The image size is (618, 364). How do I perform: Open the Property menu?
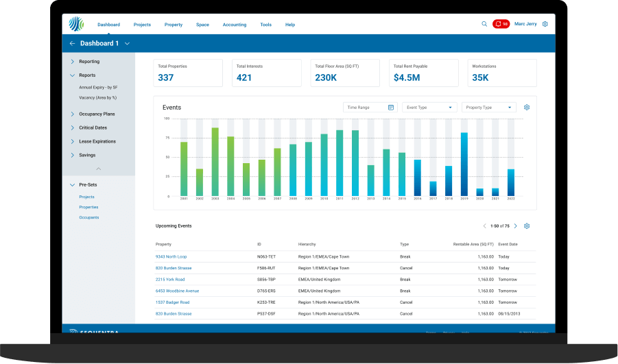point(174,25)
